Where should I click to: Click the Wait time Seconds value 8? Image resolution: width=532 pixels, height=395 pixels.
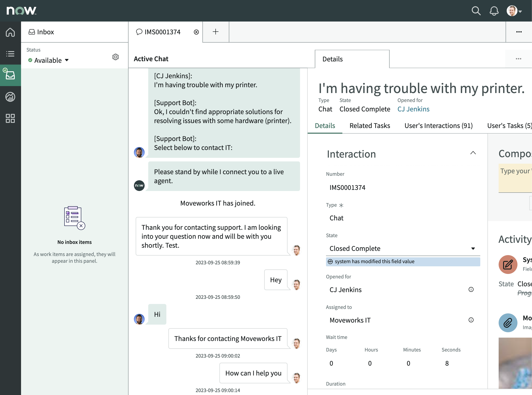pos(447,363)
